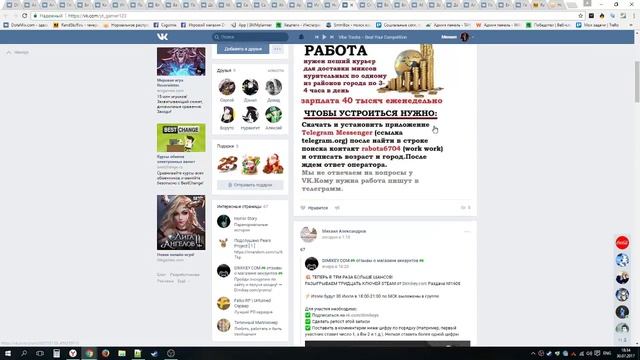Click the VK logo in header

tap(162, 37)
